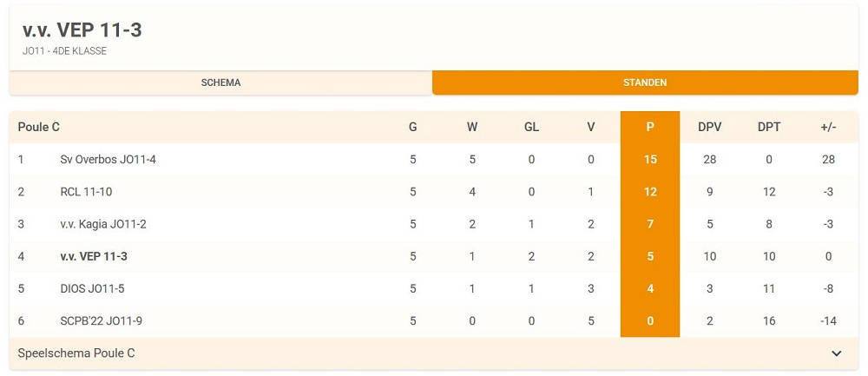This screenshot has height=376, width=868.
Task: Click the Speelschema Poule C label
Action: point(76,353)
